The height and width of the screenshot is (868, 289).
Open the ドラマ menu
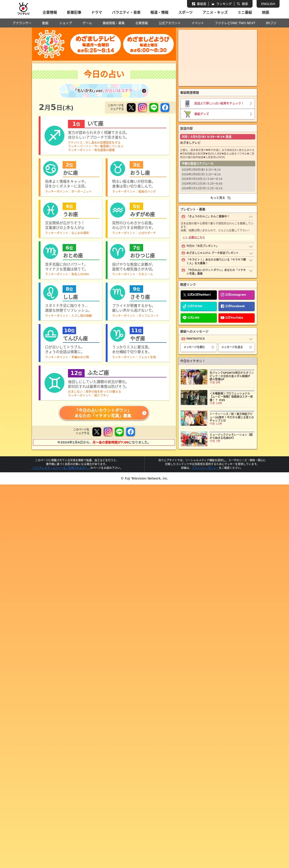[97, 12]
